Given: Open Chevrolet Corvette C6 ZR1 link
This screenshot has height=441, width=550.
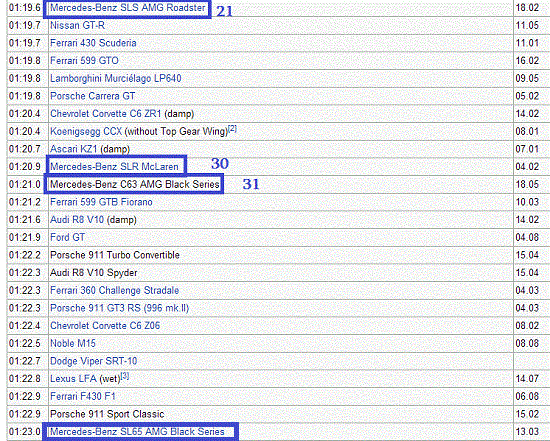Looking at the screenshot, I should click(x=106, y=114).
